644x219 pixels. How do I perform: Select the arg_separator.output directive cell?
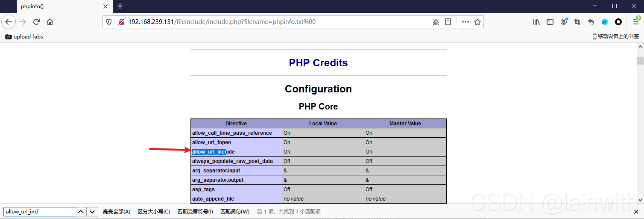pyautogui.click(x=236, y=180)
